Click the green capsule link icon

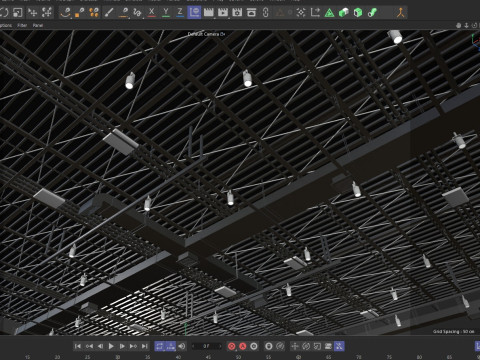372,13
